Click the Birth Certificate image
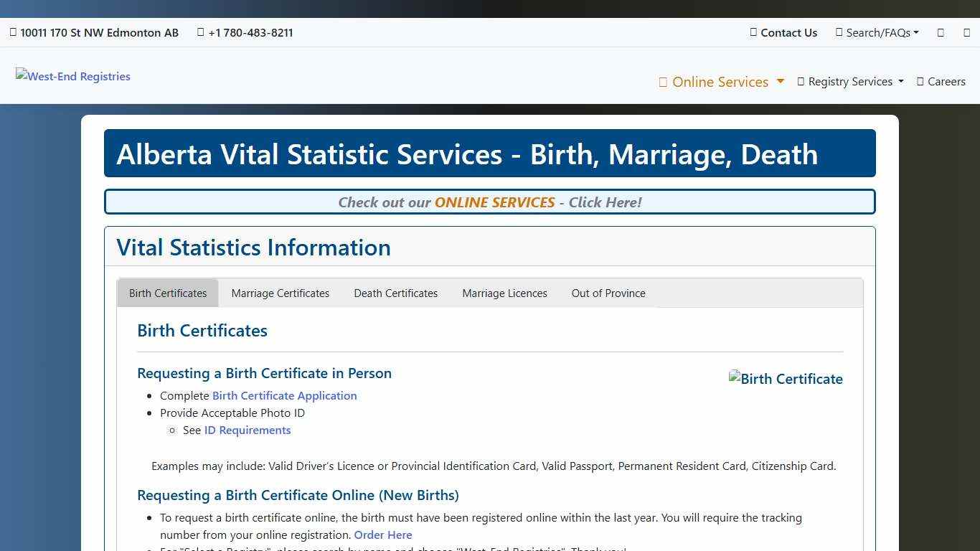 785,379
